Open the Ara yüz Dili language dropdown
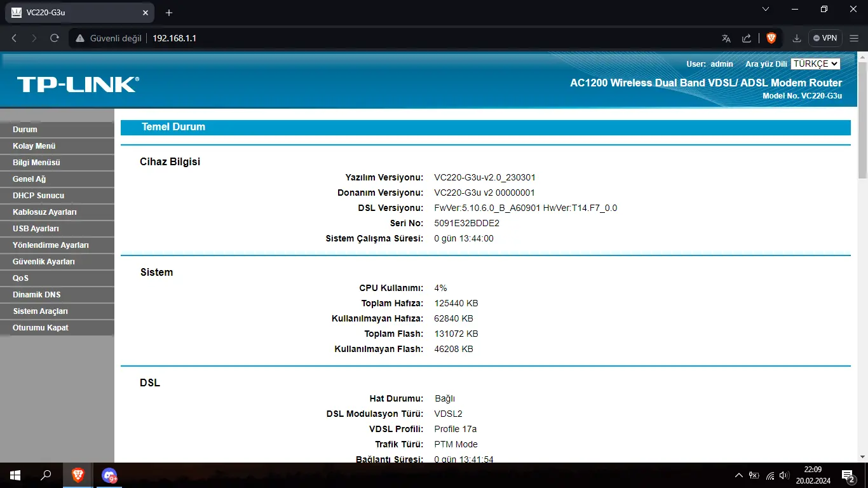This screenshot has height=488, width=868. [815, 64]
